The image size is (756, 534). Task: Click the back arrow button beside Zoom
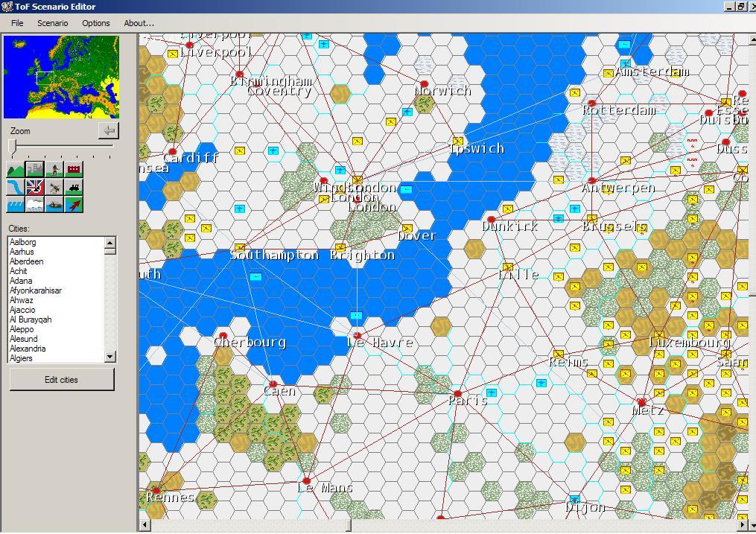[x=109, y=130]
